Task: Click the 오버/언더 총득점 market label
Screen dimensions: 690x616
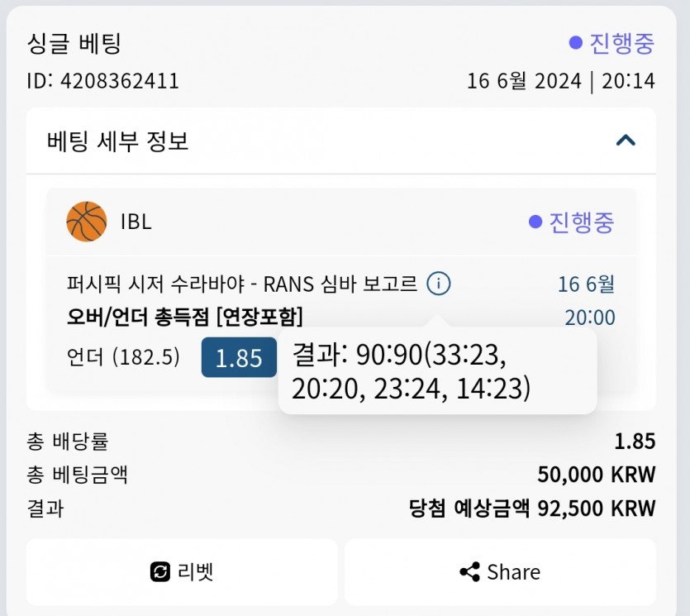Action: [185, 317]
